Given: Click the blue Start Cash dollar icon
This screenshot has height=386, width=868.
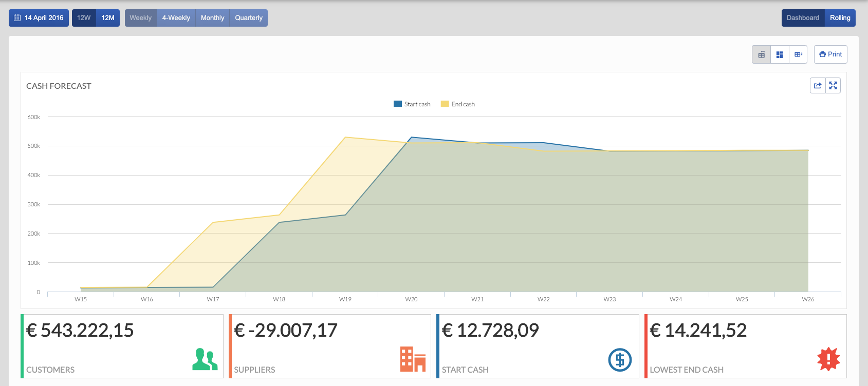Looking at the screenshot, I should [x=620, y=360].
